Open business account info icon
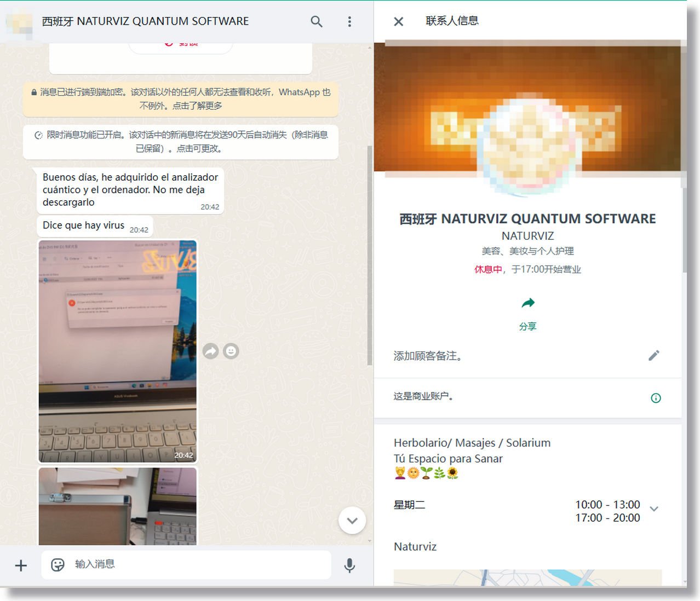Screen dimensions: 700x601 click(656, 398)
